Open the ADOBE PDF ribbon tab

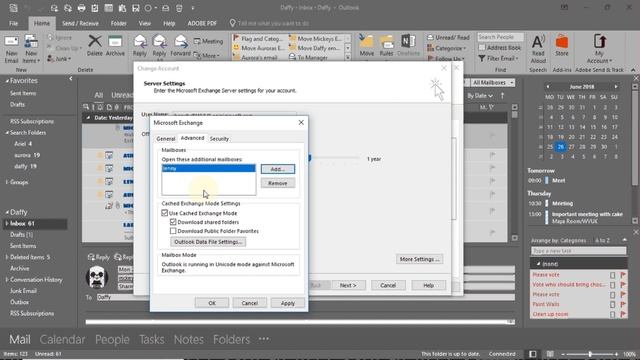pos(202,23)
